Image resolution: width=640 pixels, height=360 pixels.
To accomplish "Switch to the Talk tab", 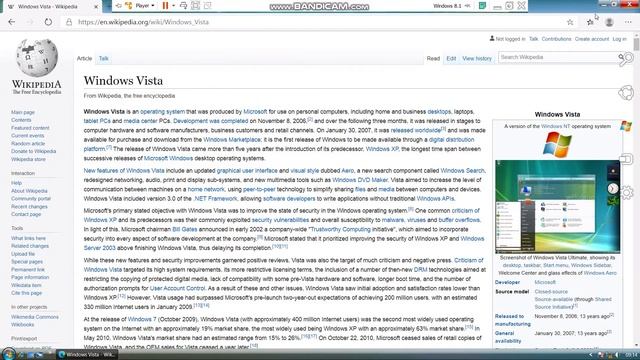I will pyautogui.click(x=104, y=58).
